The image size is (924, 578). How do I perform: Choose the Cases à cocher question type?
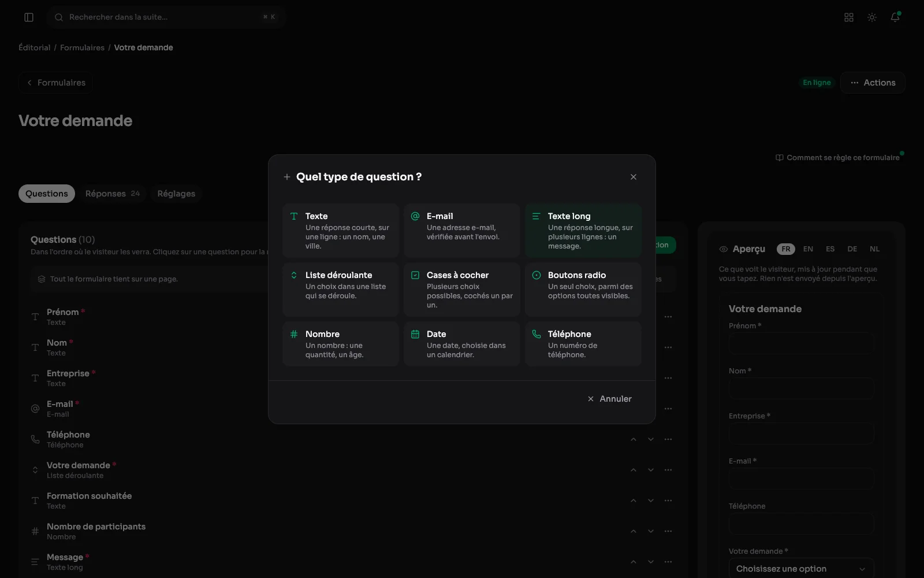coord(462,289)
